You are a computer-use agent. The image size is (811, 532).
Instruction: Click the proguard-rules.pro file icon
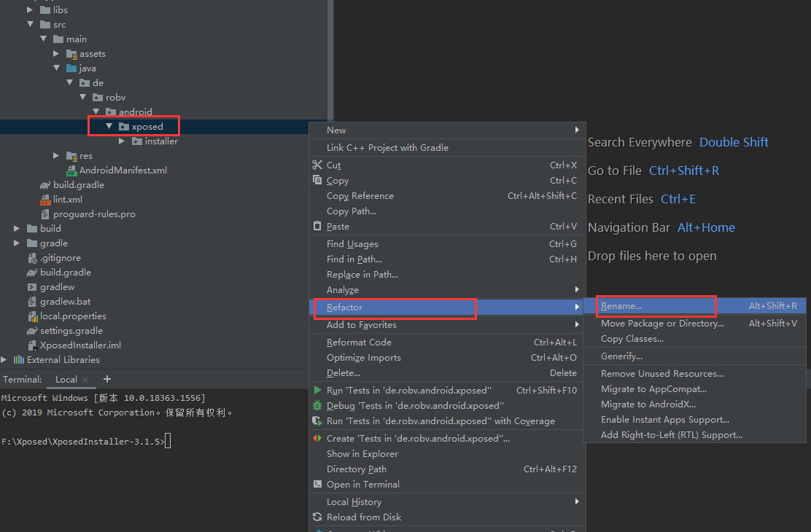pyautogui.click(x=45, y=214)
